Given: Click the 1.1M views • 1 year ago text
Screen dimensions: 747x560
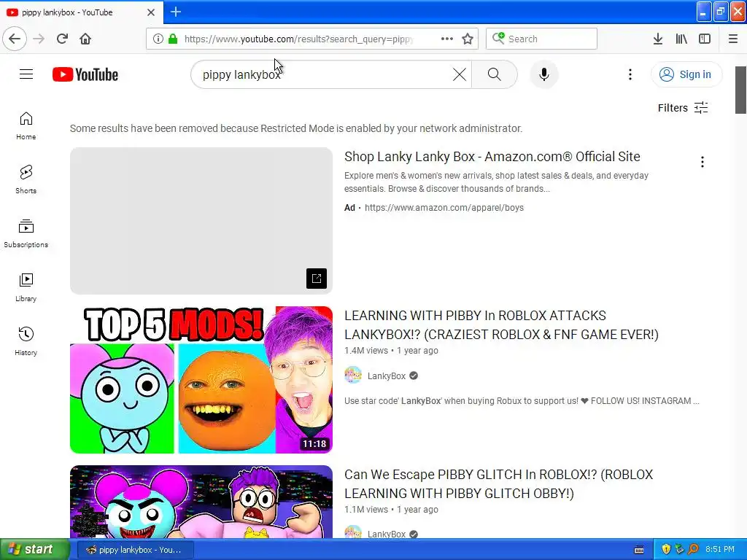Looking at the screenshot, I should [391, 510].
